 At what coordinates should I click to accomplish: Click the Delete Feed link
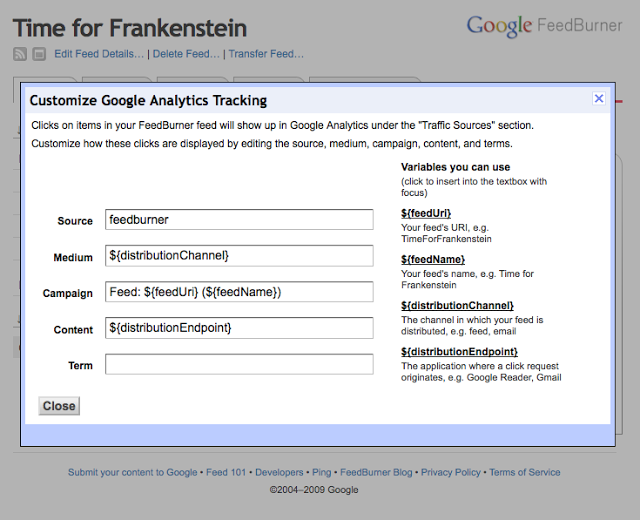click(186, 54)
